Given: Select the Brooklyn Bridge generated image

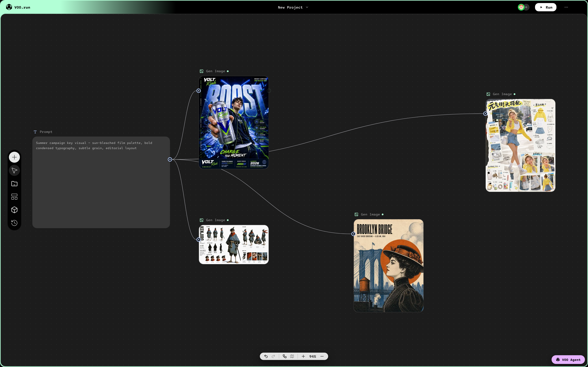Looking at the screenshot, I should click(388, 266).
